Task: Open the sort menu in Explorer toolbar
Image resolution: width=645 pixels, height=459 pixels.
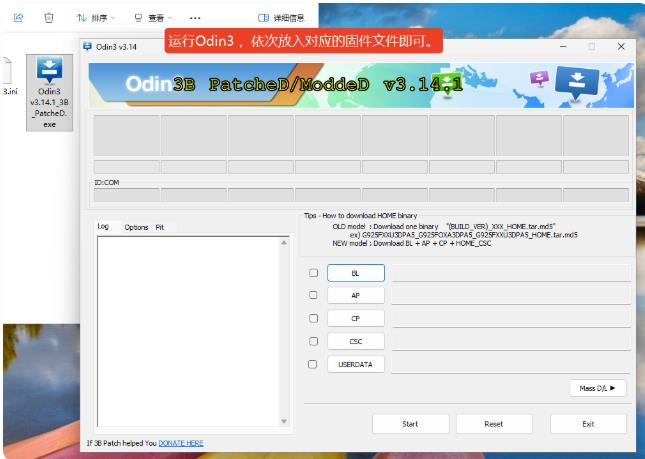Action: (x=95, y=18)
